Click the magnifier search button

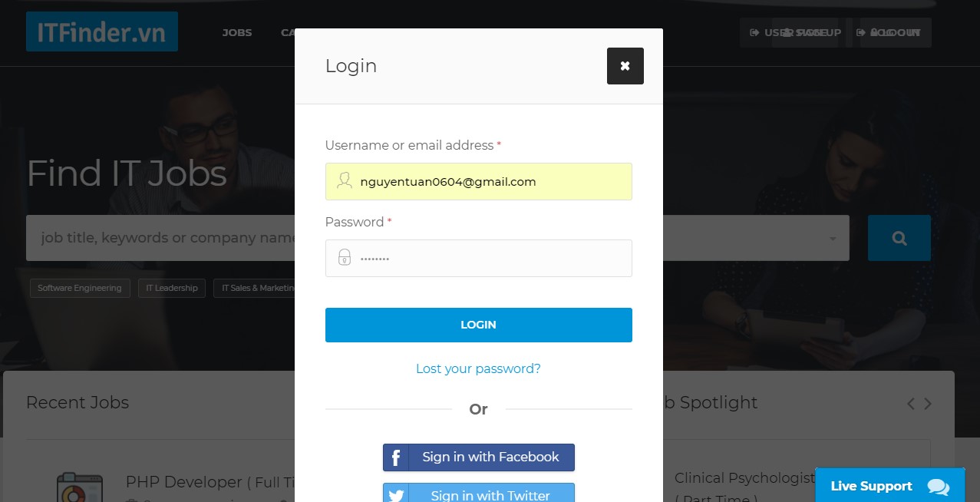pos(899,238)
